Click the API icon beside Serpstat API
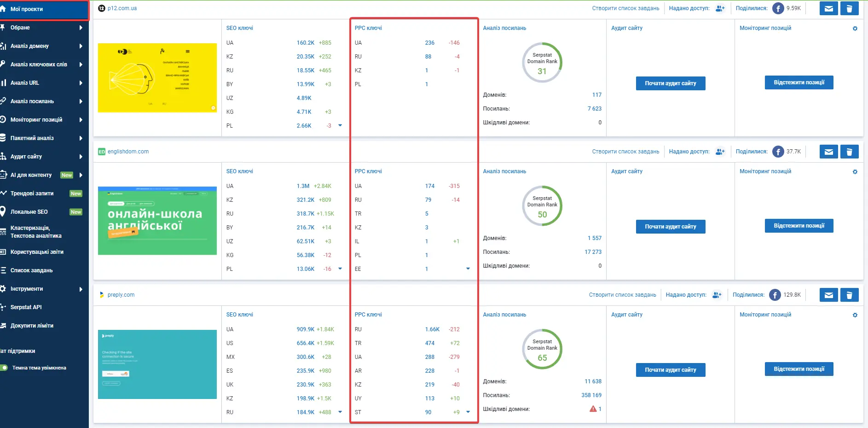Screen dimensions: 868x428 3,307
